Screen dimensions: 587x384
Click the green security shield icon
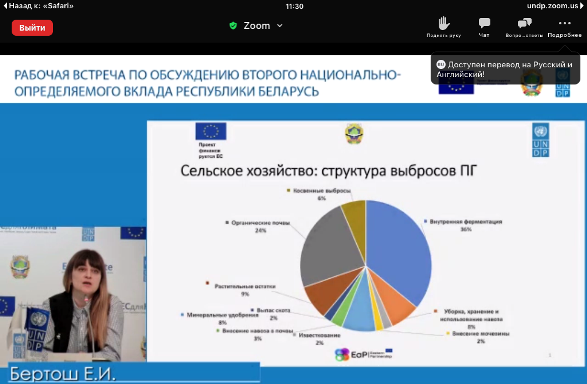tap(233, 26)
